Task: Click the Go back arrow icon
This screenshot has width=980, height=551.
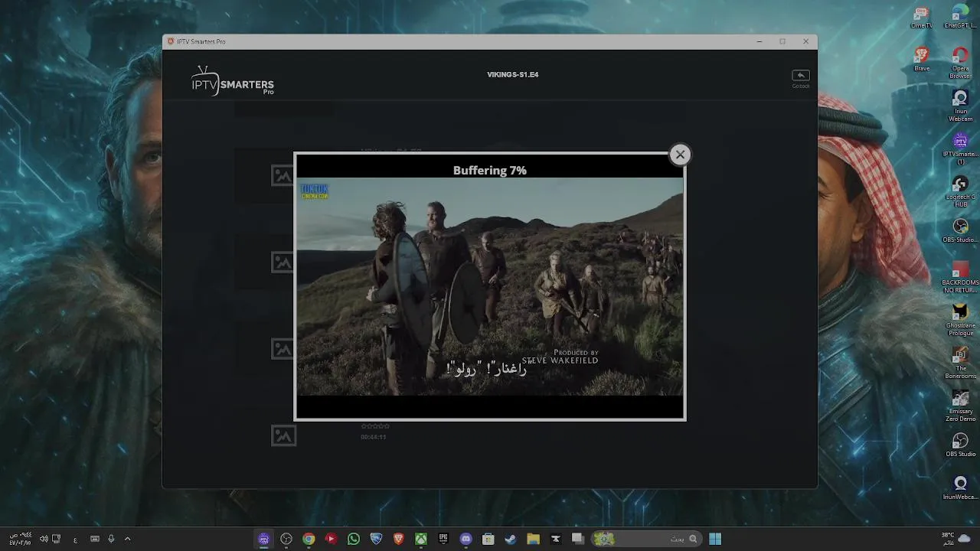Action: pyautogui.click(x=800, y=75)
